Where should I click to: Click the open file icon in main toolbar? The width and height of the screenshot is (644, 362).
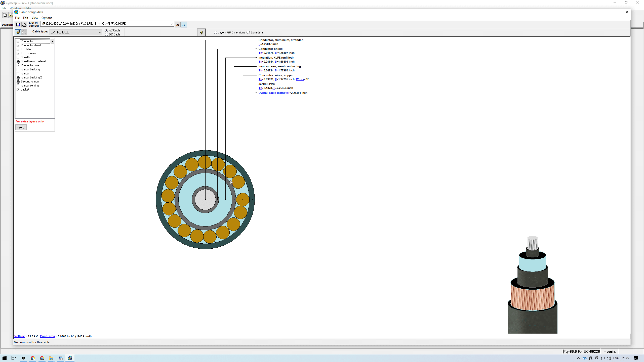(11, 15)
